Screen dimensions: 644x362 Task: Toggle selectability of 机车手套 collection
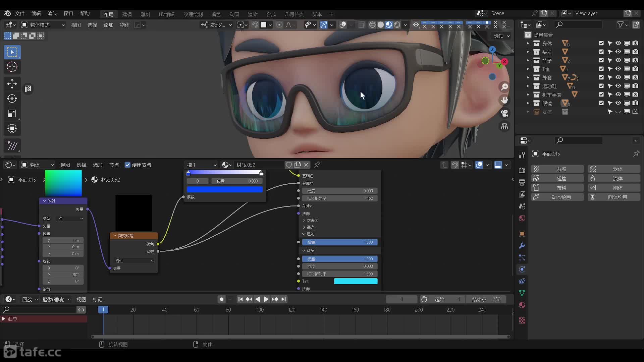610,95
